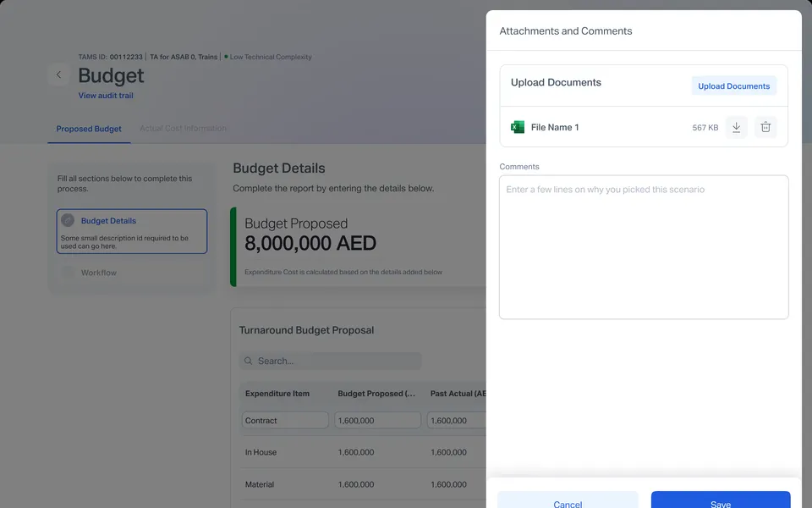Click the Low Technical Complexity status label
Screen dimensions: 812x508
point(271,57)
